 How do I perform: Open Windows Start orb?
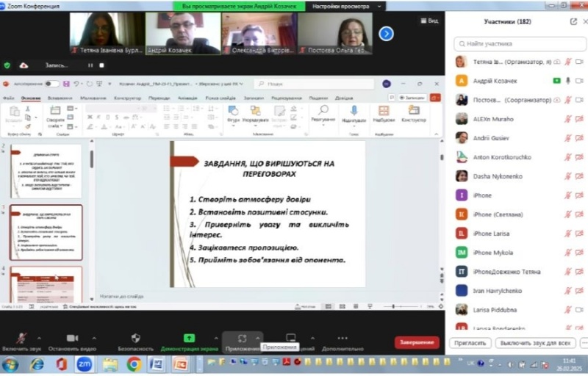click(10, 364)
